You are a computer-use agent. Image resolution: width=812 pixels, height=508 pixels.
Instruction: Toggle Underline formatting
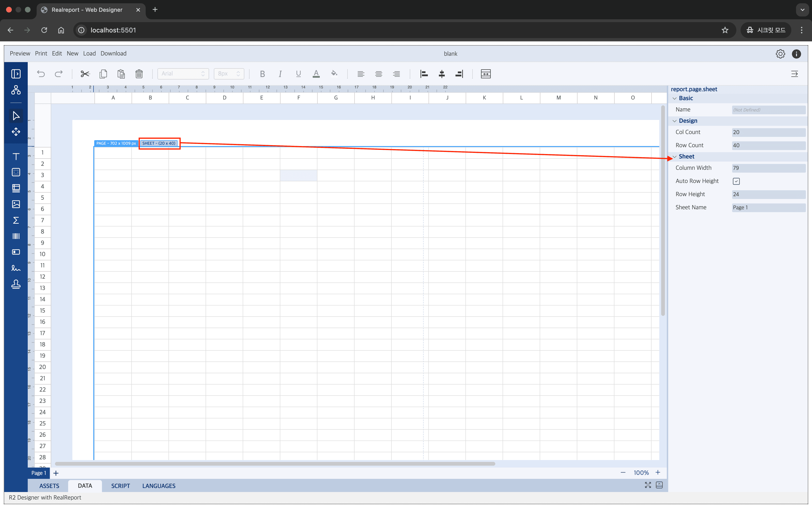(x=298, y=74)
